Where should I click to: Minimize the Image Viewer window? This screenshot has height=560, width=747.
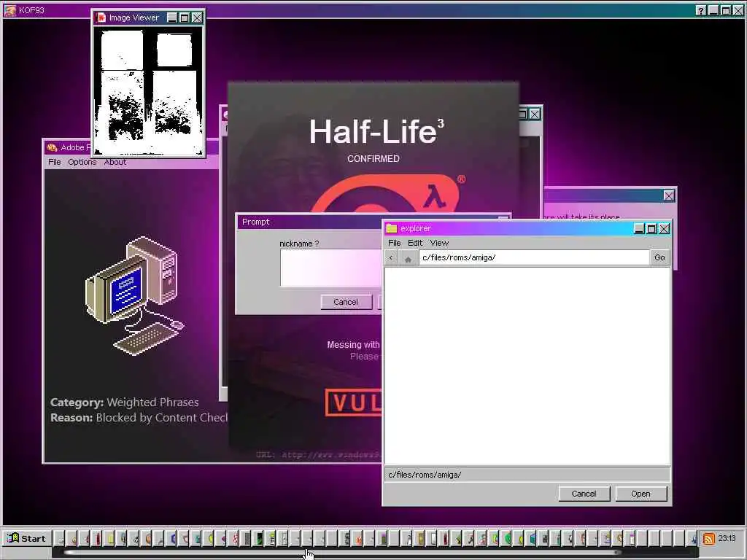pos(172,17)
